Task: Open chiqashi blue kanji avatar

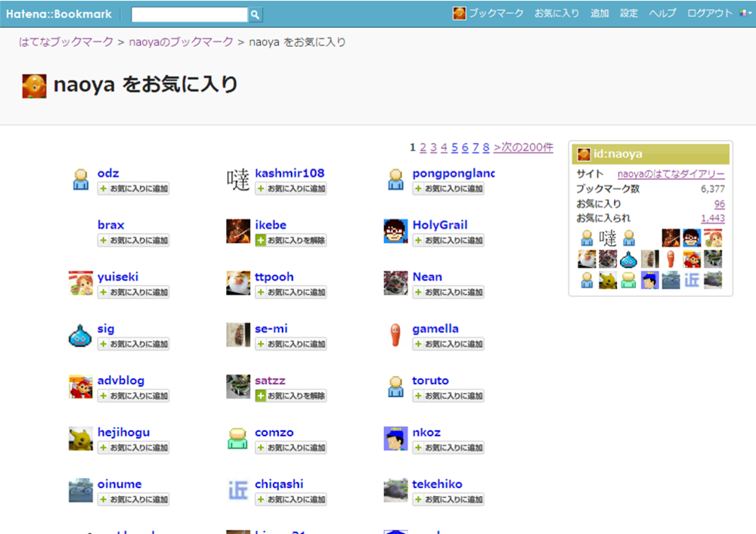Action: [238, 490]
